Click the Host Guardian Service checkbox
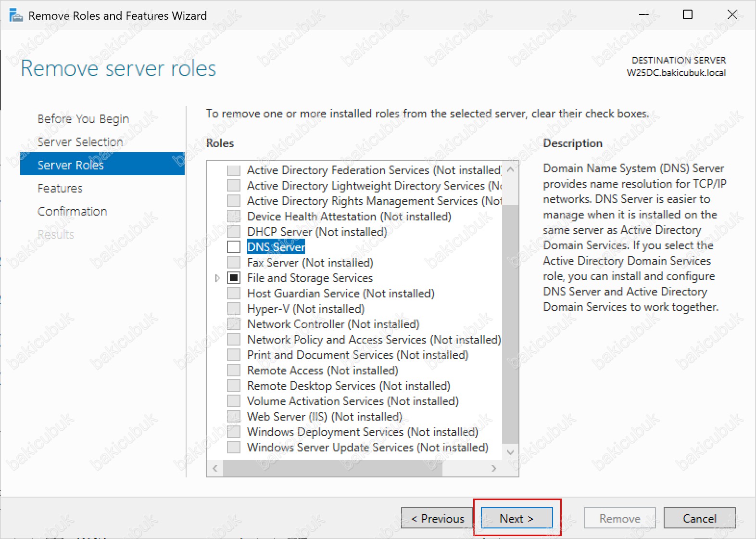Viewport: 756px width, 539px height. pyautogui.click(x=234, y=293)
